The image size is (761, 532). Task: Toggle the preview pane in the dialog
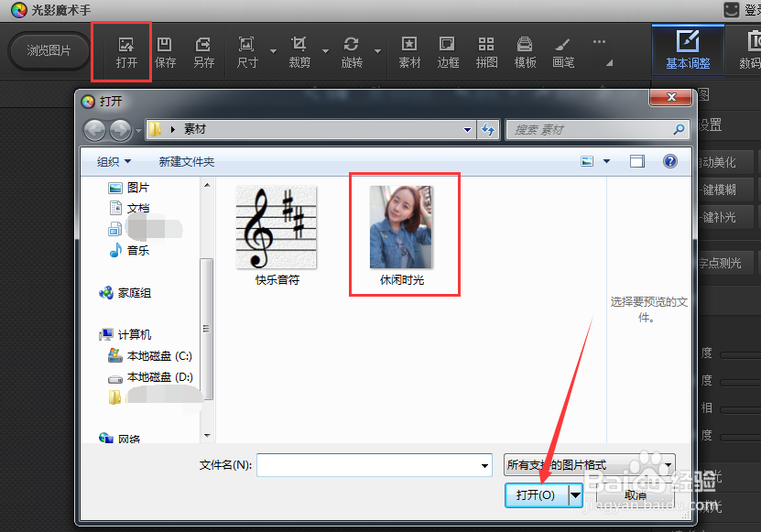point(636,160)
